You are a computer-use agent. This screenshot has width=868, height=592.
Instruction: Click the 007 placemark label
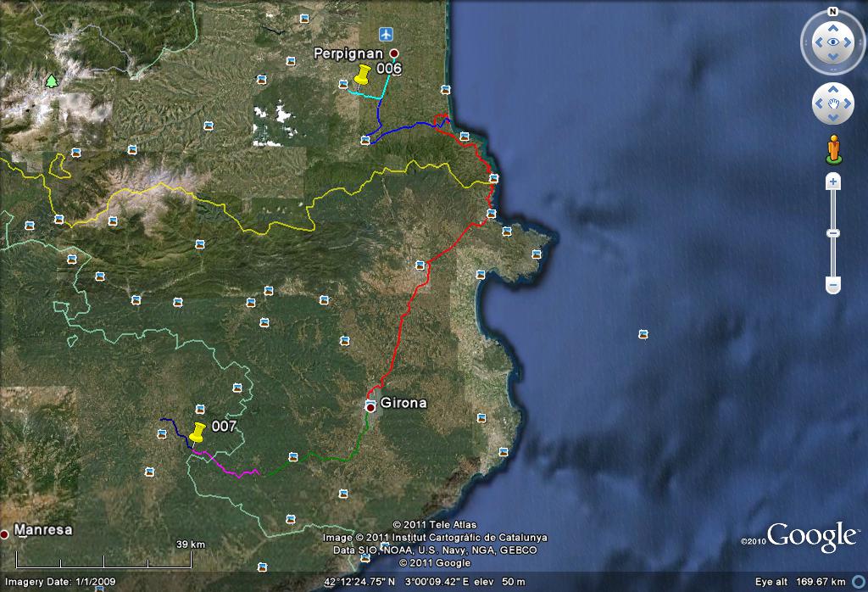click(224, 427)
